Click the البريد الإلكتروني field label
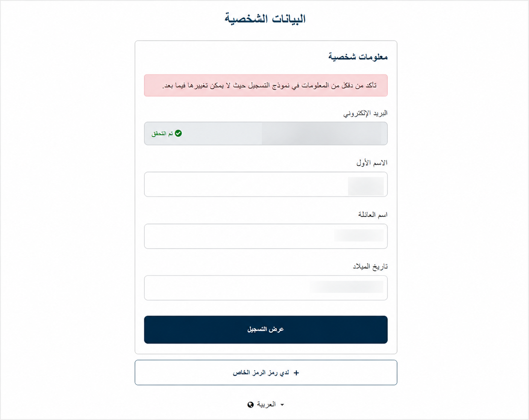The height and width of the screenshot is (420, 529). point(365,113)
